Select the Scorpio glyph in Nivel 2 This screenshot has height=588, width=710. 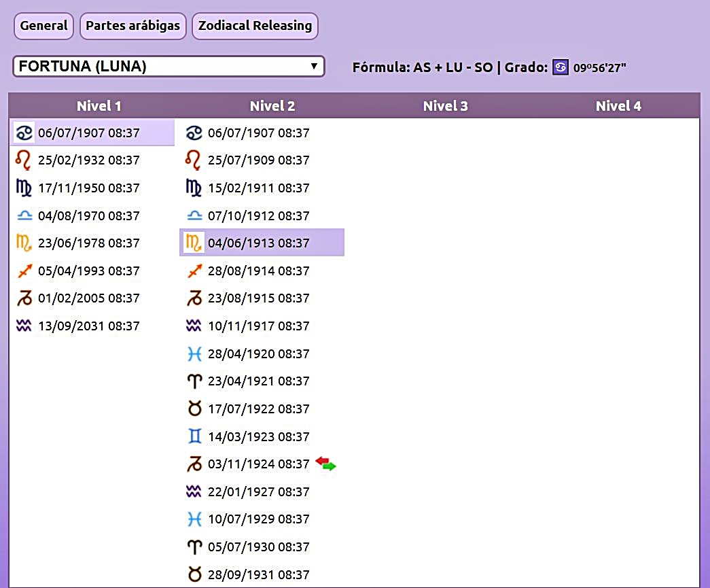(x=194, y=243)
